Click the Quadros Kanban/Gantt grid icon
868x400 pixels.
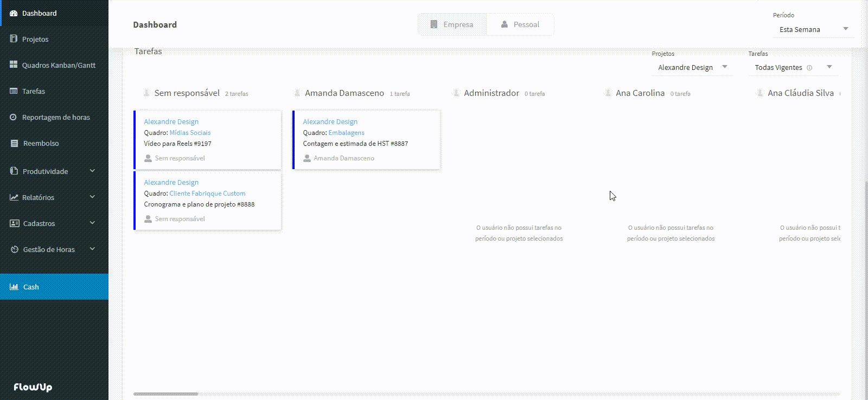[14, 64]
